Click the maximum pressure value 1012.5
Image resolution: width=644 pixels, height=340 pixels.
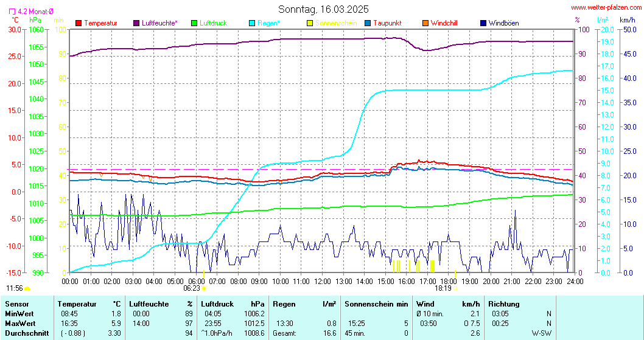click(254, 324)
